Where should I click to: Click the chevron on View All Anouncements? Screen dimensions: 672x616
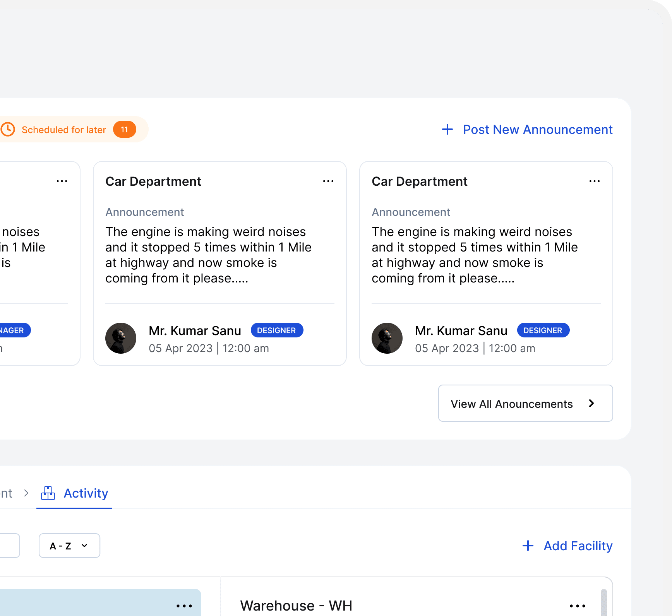[x=591, y=403]
